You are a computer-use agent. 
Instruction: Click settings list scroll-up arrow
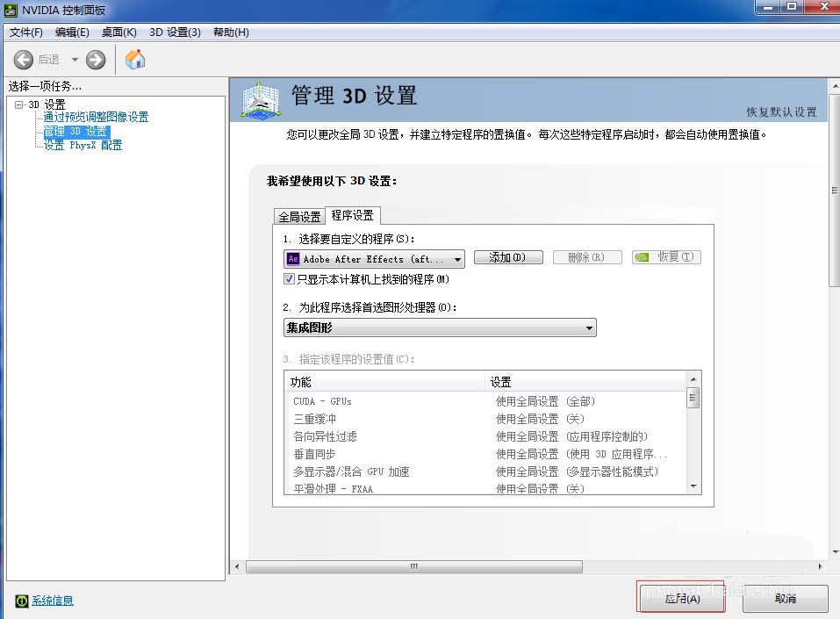pos(693,379)
